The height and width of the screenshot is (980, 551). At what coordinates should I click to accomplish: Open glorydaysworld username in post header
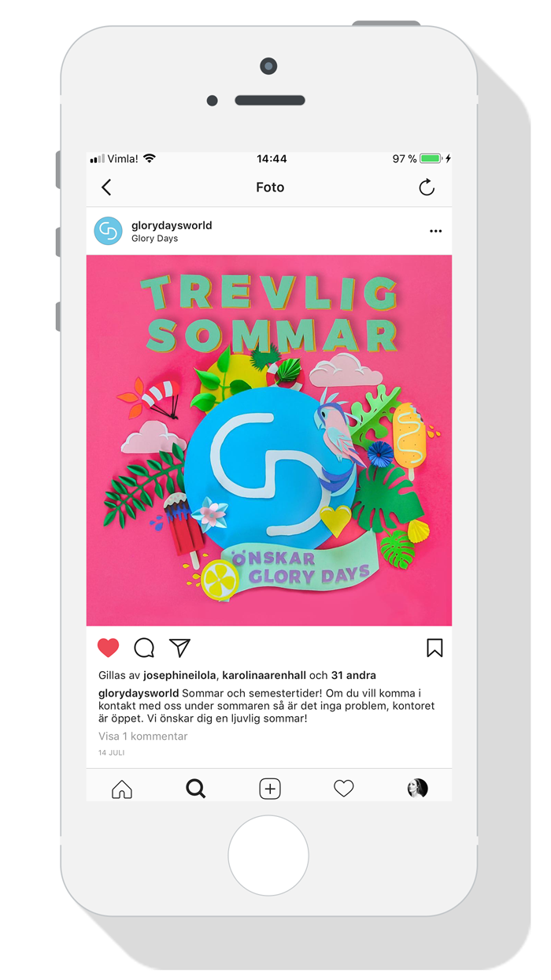(172, 225)
